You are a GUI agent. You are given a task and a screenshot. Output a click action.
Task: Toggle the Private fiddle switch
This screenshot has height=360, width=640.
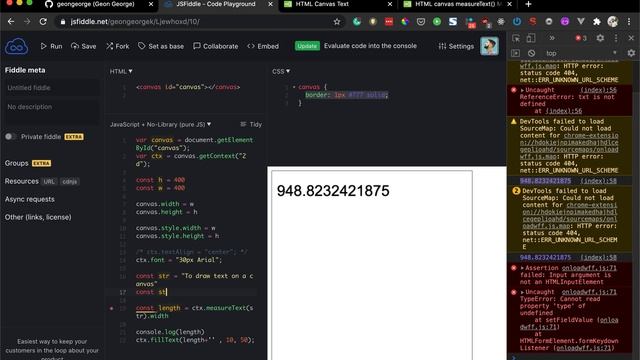(x=11, y=137)
